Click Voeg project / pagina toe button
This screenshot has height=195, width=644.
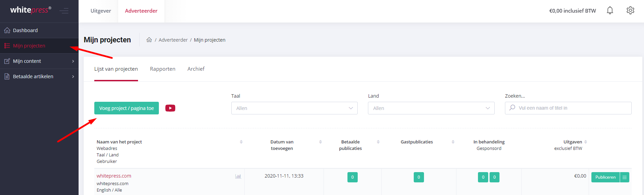click(x=126, y=108)
